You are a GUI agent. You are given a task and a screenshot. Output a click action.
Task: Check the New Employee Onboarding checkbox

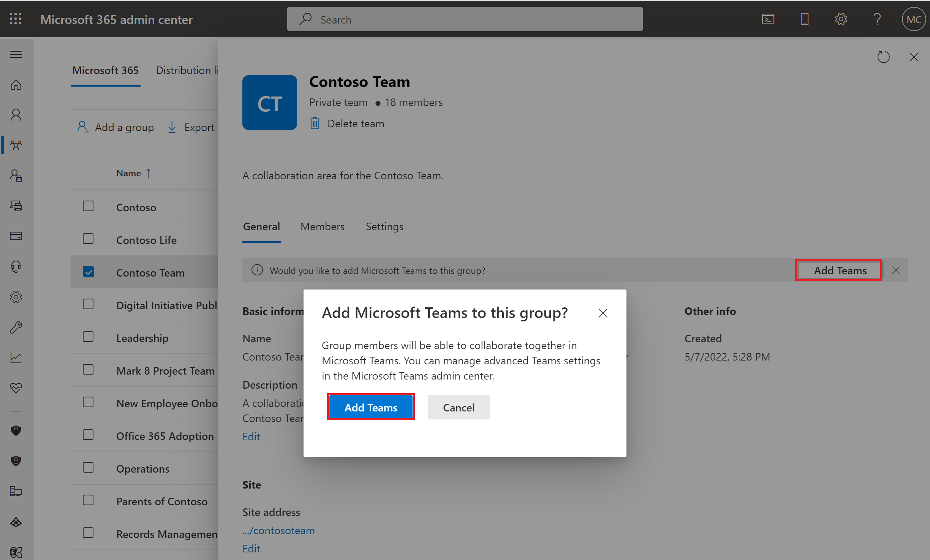88,402
